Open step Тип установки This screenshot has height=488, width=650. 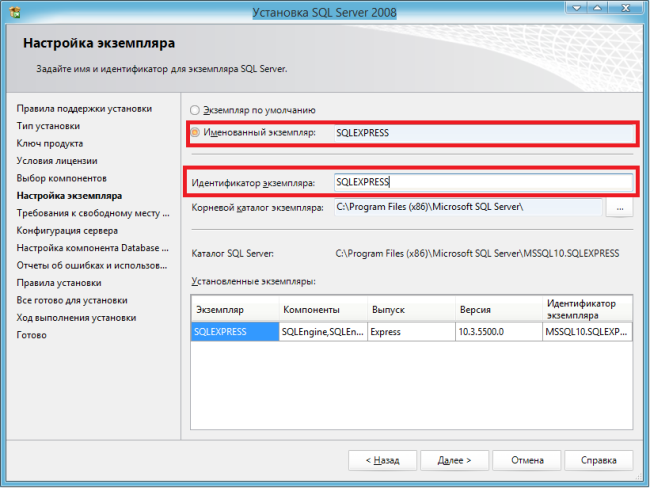[x=48, y=126]
